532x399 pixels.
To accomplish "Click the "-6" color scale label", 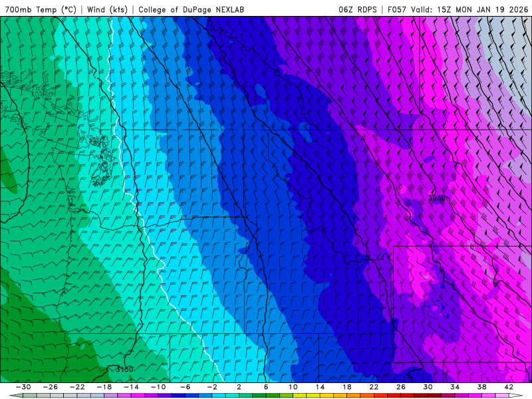I will (185, 387).
